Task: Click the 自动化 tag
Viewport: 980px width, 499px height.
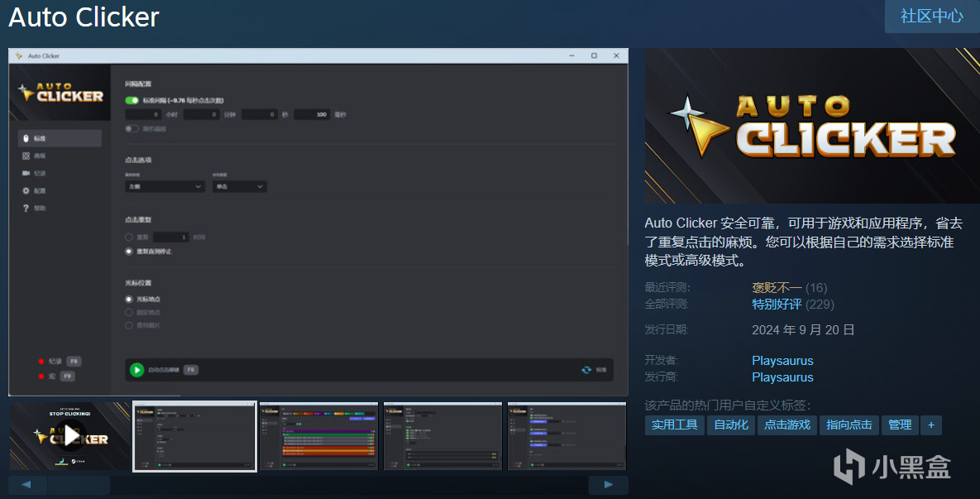Action: pyautogui.click(x=730, y=425)
